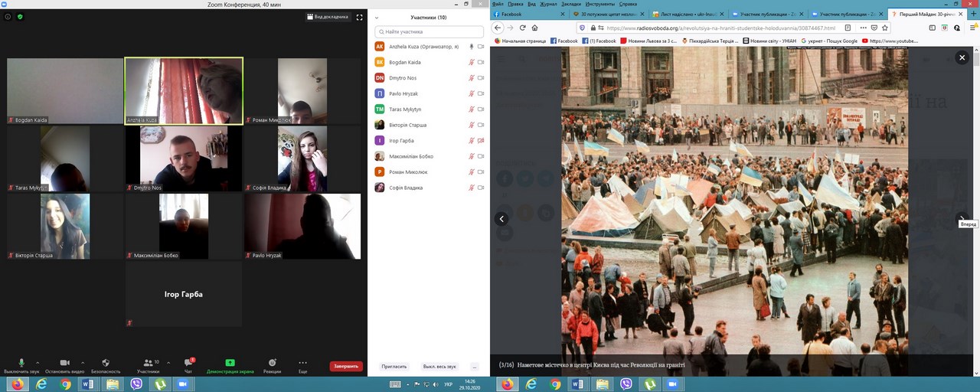The height and width of the screenshot is (392, 980).
Task: Click the Еще three-dots toolbar icon
Action: pos(303,362)
